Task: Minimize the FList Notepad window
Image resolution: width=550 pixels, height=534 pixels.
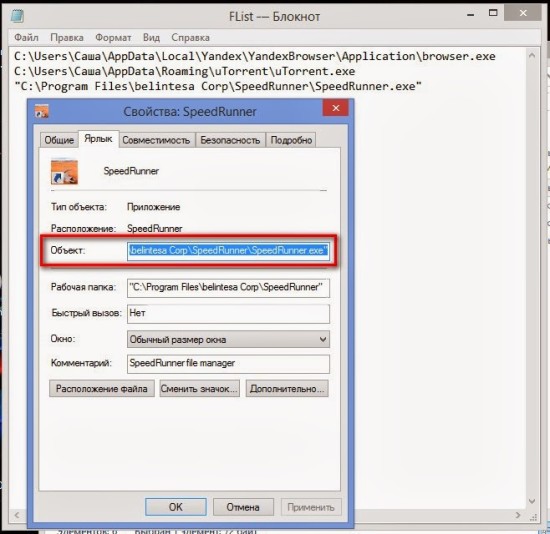Action: tap(471, 14)
